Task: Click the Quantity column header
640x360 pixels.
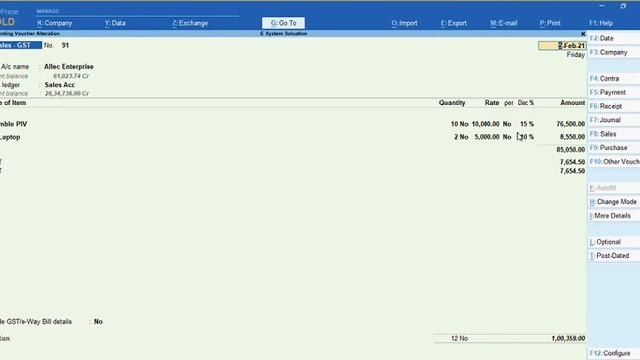Action: pos(452,103)
